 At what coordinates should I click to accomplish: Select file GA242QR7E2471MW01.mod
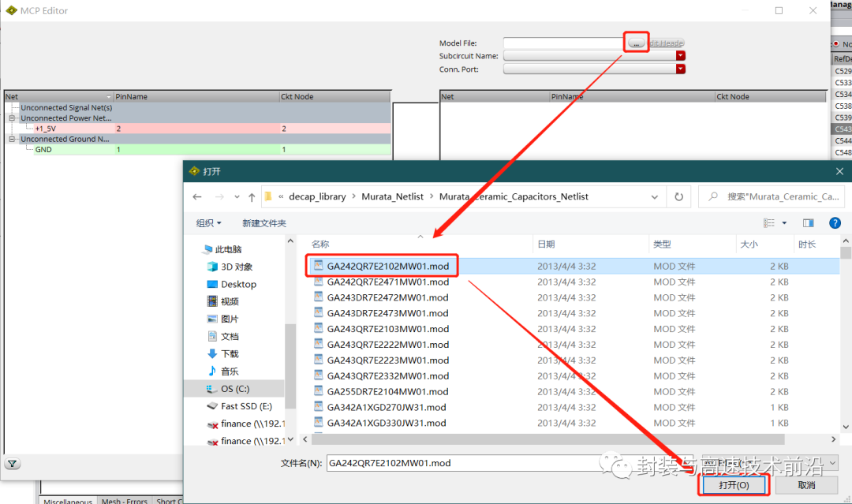(388, 282)
